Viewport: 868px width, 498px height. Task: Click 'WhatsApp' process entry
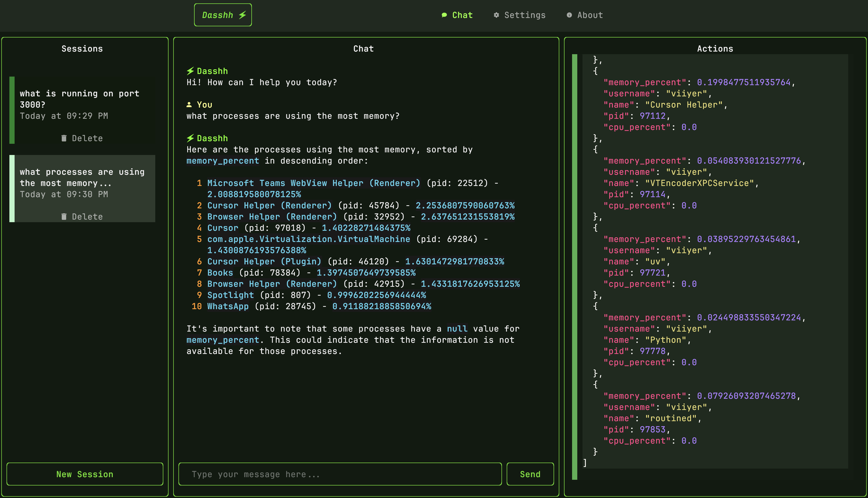[228, 306]
